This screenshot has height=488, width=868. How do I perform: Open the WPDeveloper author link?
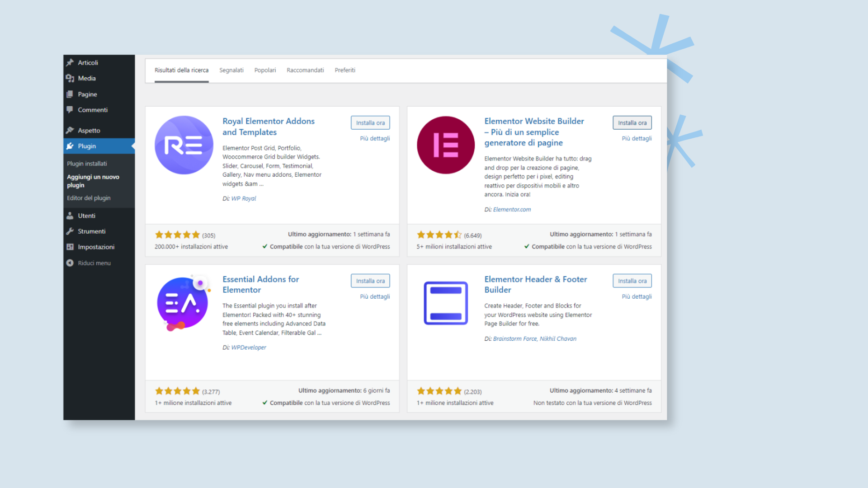[249, 348]
